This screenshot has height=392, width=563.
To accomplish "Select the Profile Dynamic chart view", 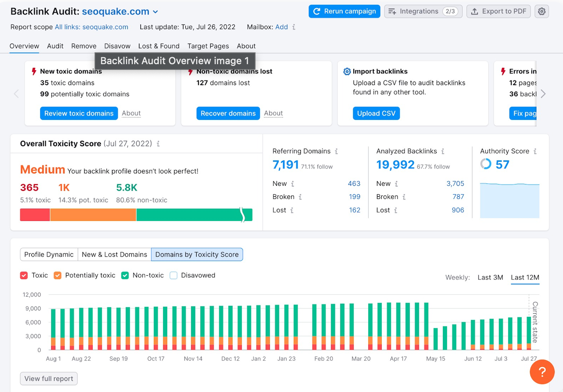I will tap(49, 254).
